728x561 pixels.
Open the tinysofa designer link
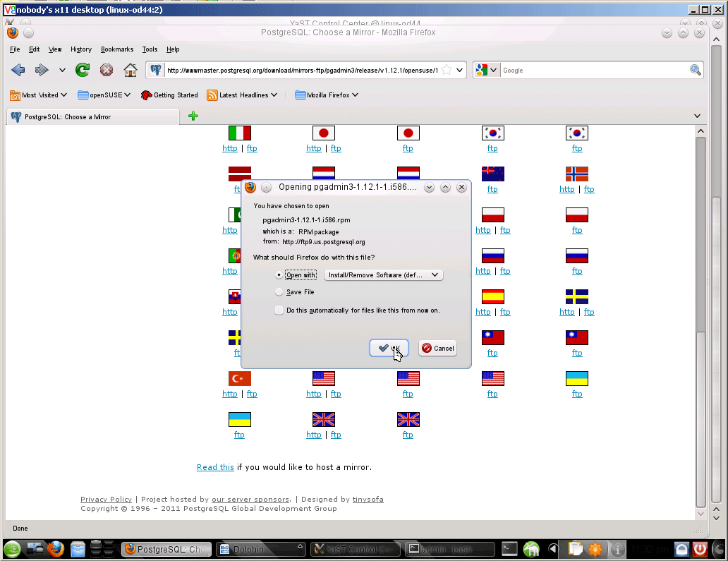pyautogui.click(x=368, y=499)
